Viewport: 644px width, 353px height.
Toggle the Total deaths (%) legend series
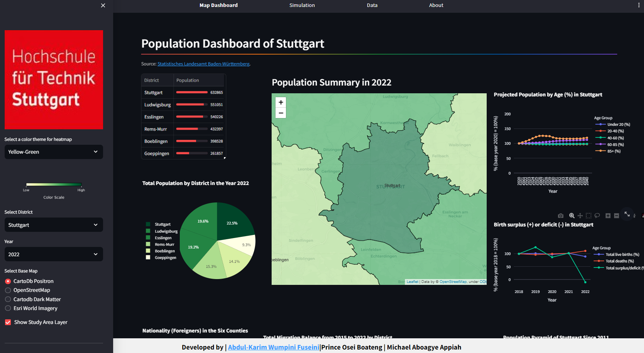[614, 261]
